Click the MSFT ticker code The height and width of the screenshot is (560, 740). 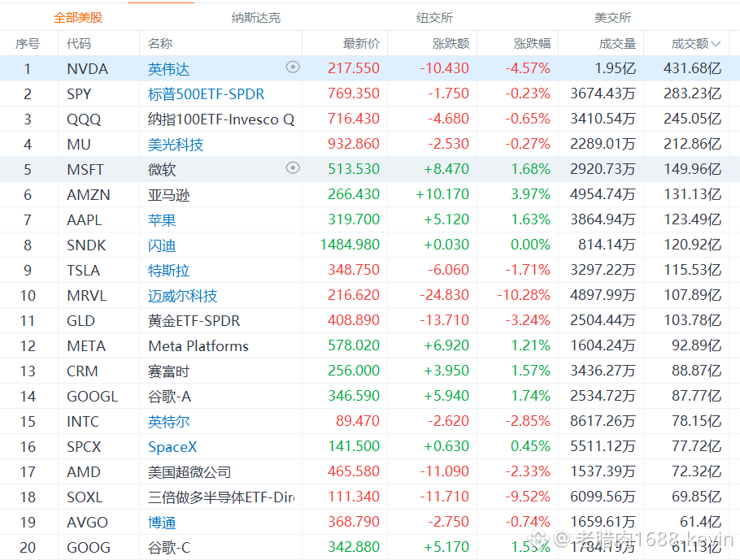[85, 169]
